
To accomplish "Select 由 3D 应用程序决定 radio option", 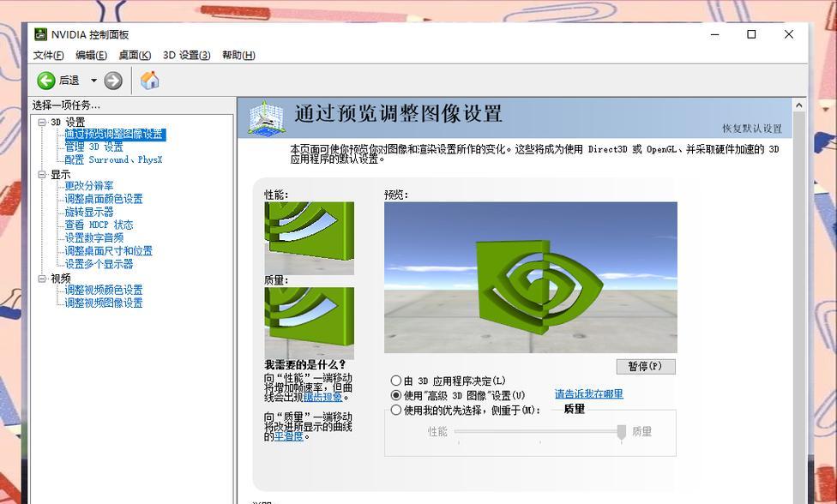I will 395,381.
